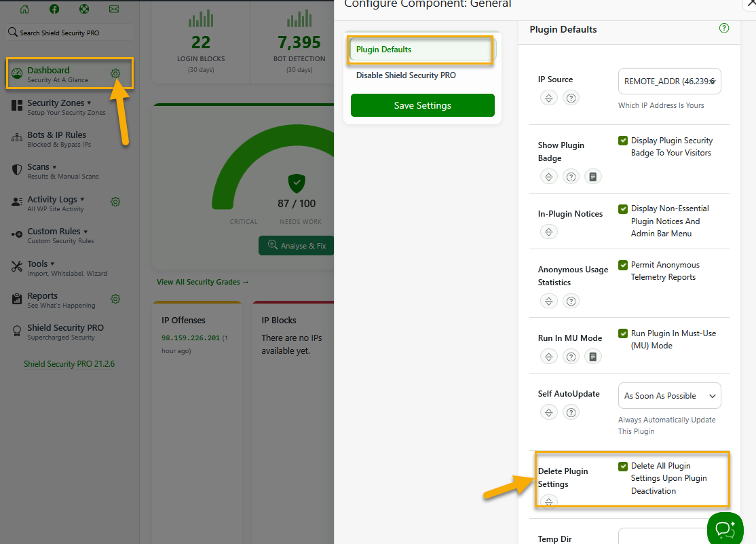Screen dimensions: 756x544
Task: Click IP Source help question icon
Action: coord(571,98)
